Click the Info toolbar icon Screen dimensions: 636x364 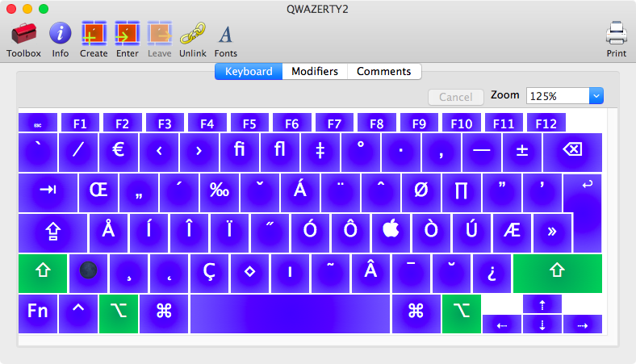point(61,35)
